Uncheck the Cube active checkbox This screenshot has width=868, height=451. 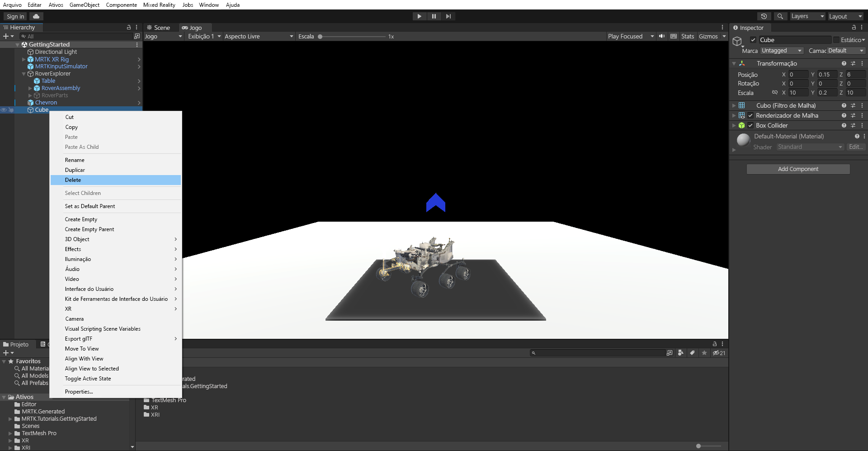753,40
